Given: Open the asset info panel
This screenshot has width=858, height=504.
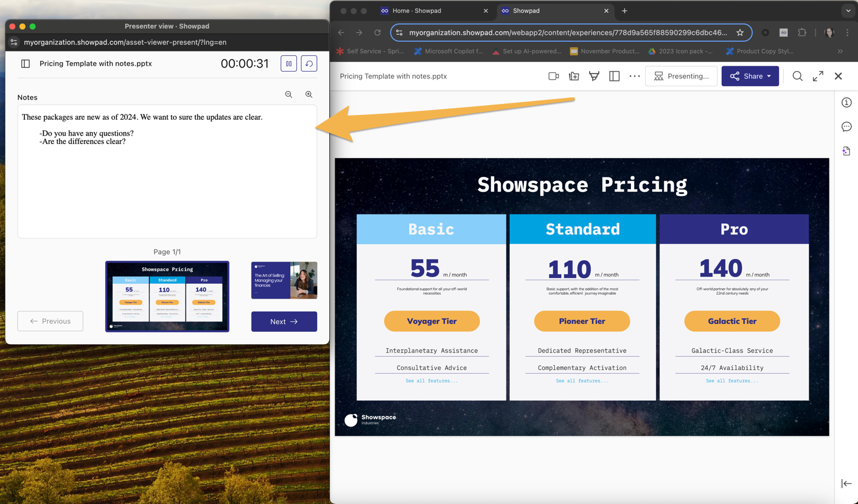Looking at the screenshot, I should point(846,103).
